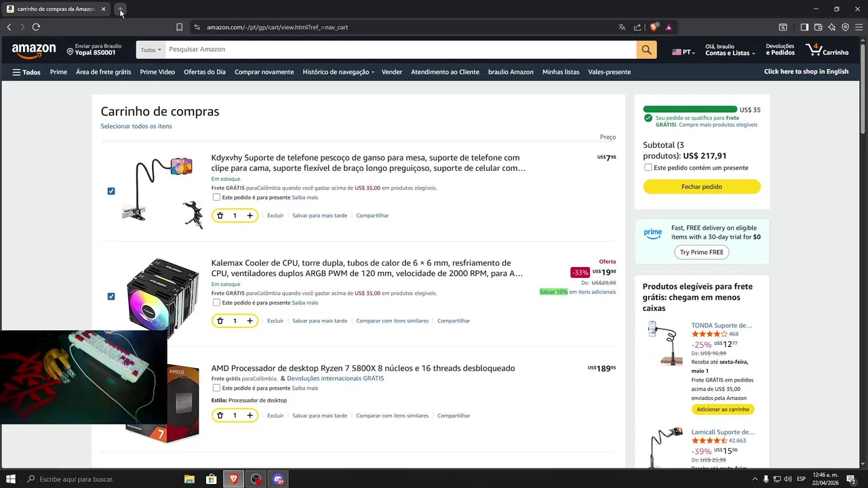Increase quantity of the AMD Ryzen 7 5800X

coord(250,415)
